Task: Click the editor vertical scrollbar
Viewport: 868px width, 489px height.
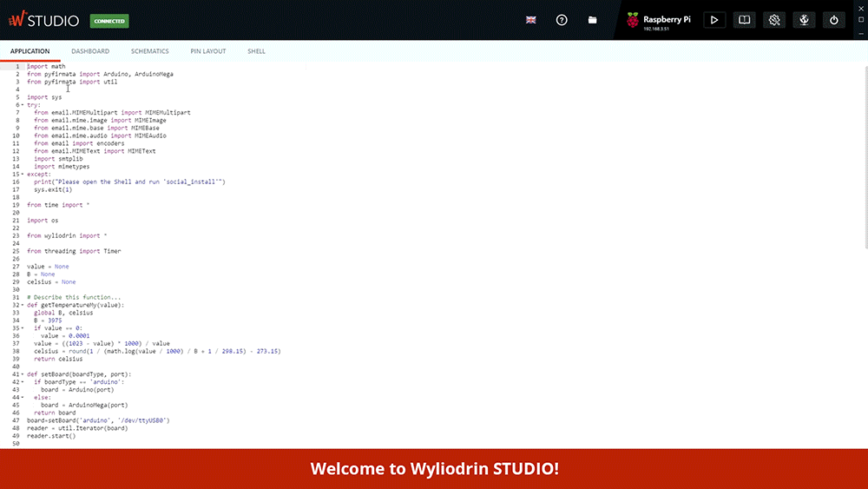Action: coord(865,157)
